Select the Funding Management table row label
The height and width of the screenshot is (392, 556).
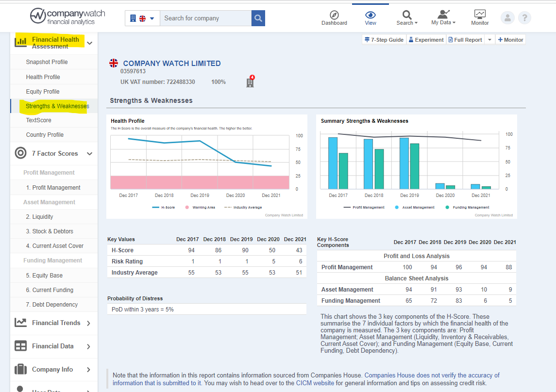click(x=351, y=301)
